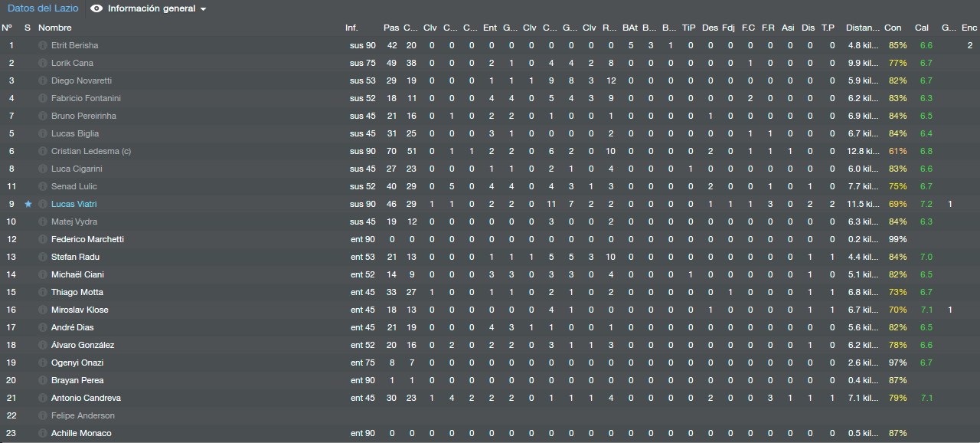This screenshot has height=443, width=980.
Task: Sort by the Con percentage column
Action: [x=893, y=28]
